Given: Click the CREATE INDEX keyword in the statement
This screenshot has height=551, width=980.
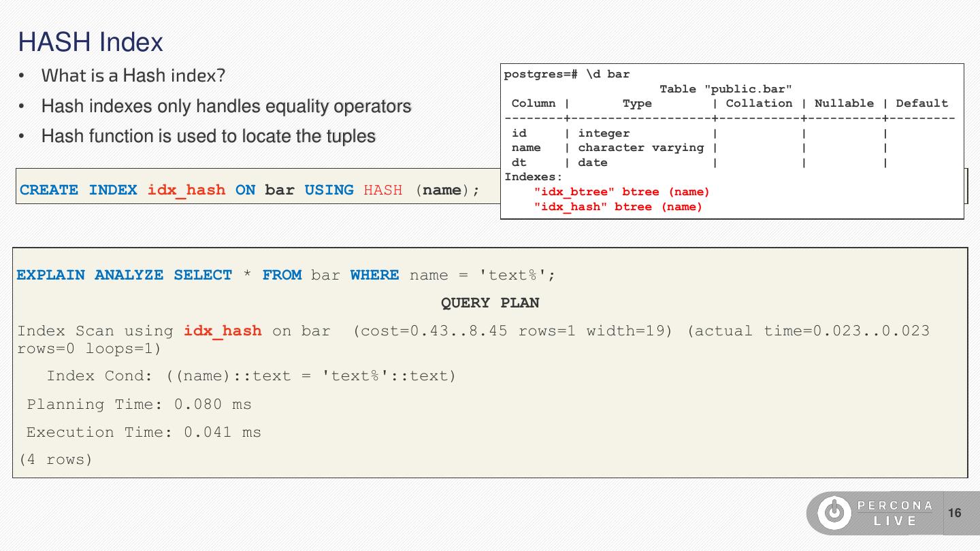Looking at the screenshot, I should [78, 190].
